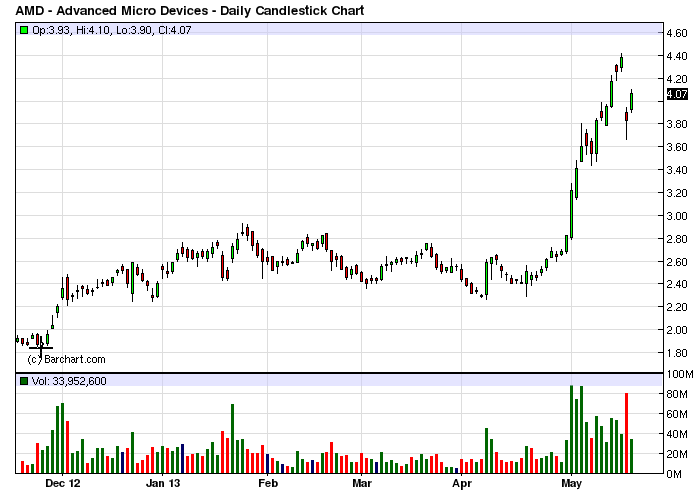This screenshot has width=699, height=493.
Task: Click the 3.80 price axis label
Action: [677, 124]
